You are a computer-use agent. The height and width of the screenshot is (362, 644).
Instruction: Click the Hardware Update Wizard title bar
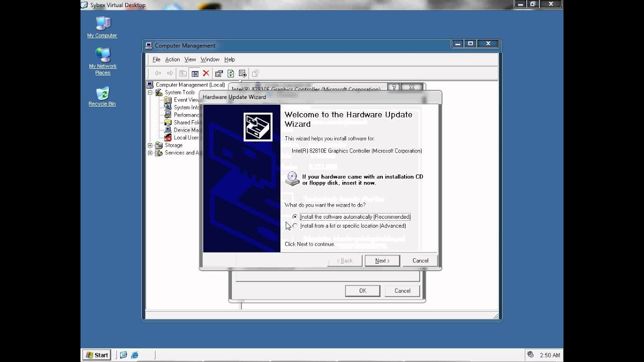tap(320, 97)
